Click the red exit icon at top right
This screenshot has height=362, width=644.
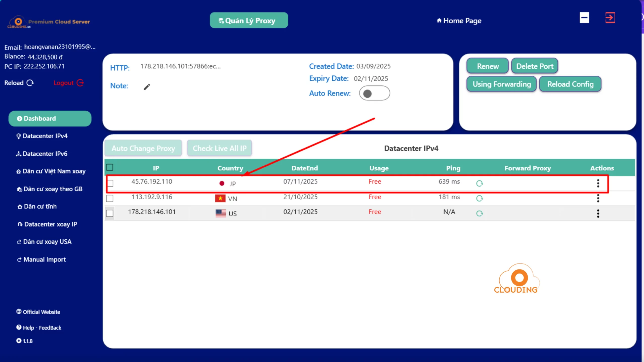[x=610, y=18]
